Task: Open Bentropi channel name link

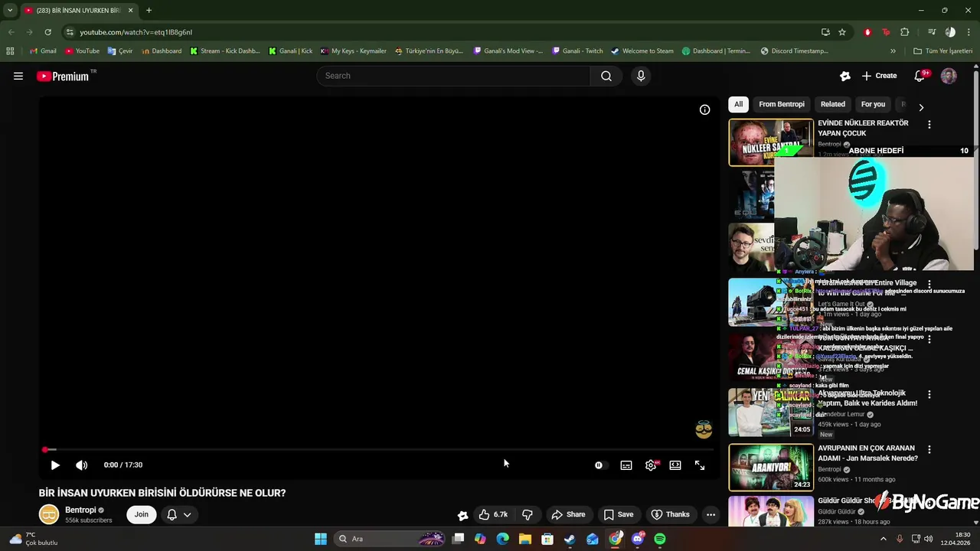Action: pos(80,510)
